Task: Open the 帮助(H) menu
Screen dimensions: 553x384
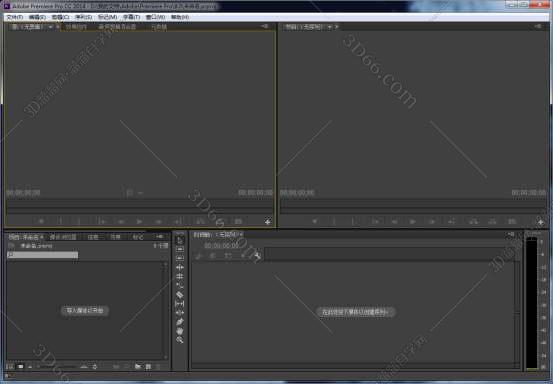Action: click(x=180, y=17)
